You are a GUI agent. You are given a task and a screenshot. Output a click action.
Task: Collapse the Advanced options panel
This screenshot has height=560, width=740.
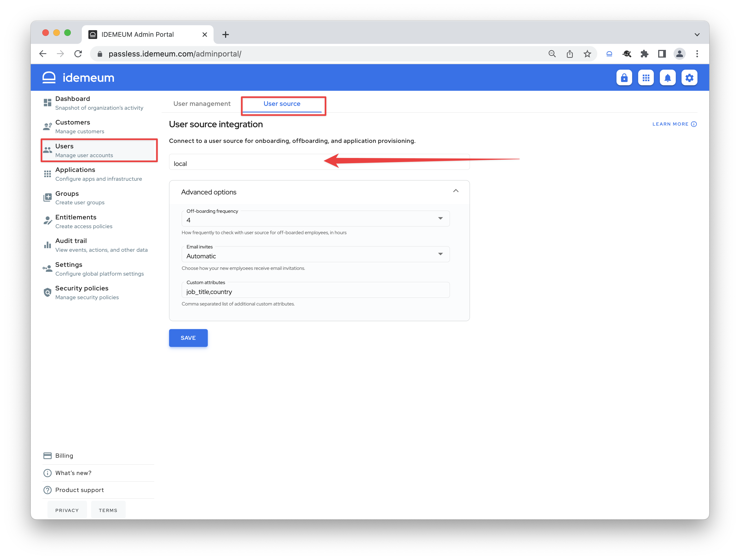point(456,191)
